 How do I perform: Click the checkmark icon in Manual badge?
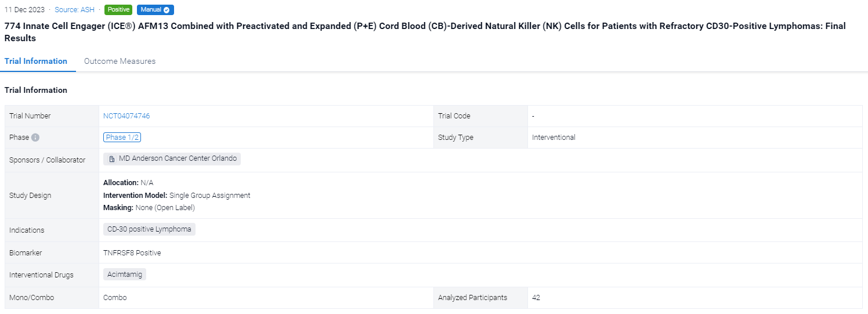[167, 10]
